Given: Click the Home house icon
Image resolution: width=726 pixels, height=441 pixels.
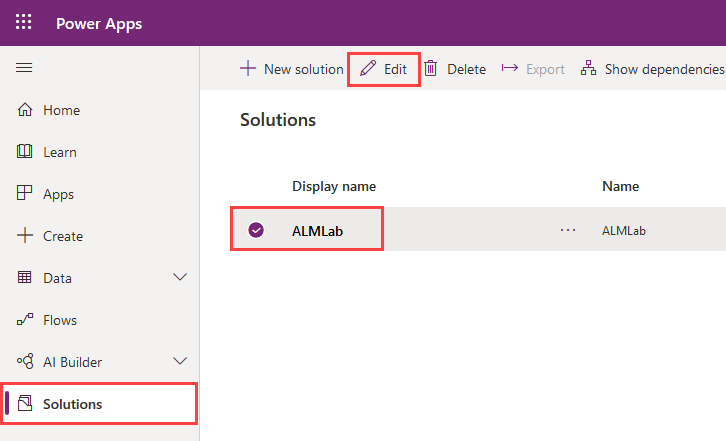Looking at the screenshot, I should [25, 110].
